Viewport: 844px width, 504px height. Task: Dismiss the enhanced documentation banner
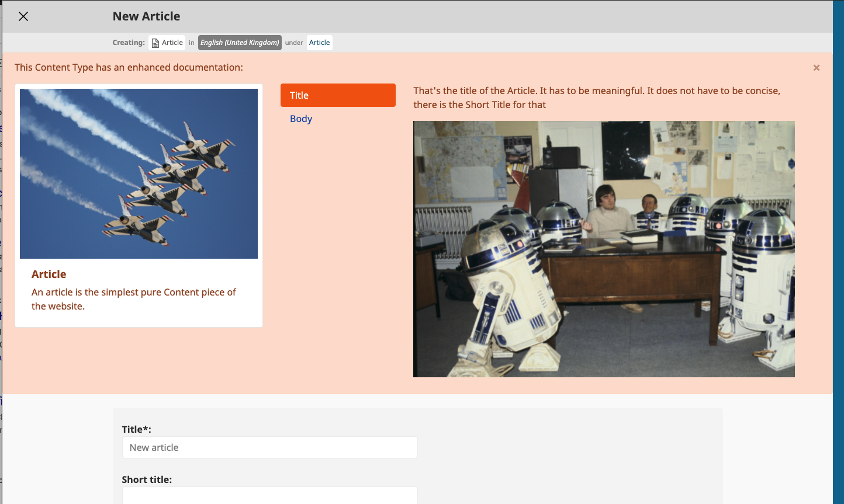(817, 68)
